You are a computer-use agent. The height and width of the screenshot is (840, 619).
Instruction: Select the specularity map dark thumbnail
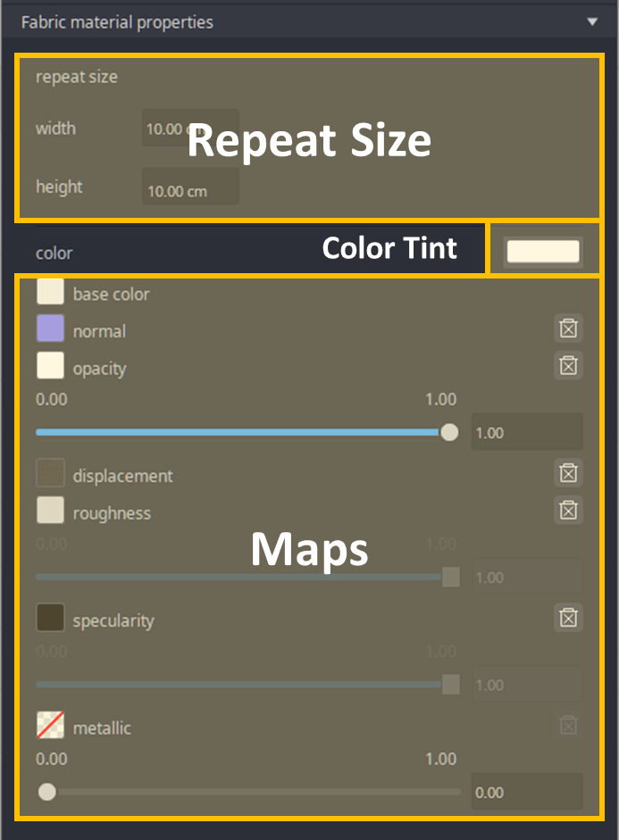50,618
